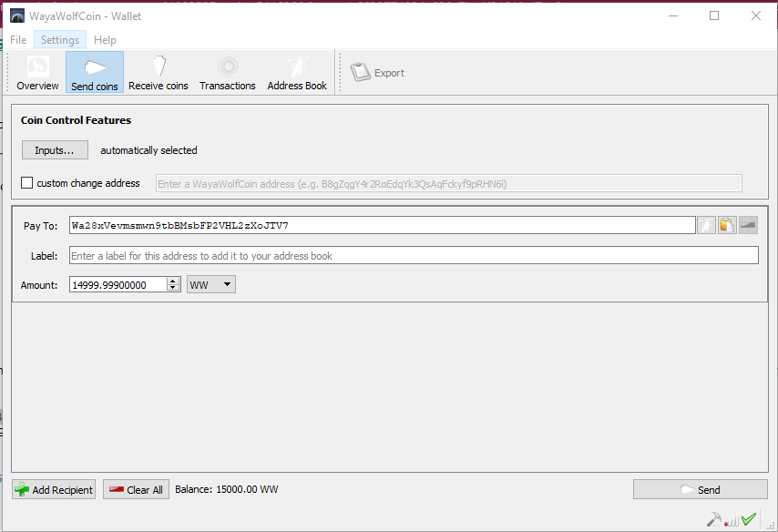778x532 pixels.
Task: Click the network connection bars icon
Action: (x=732, y=520)
